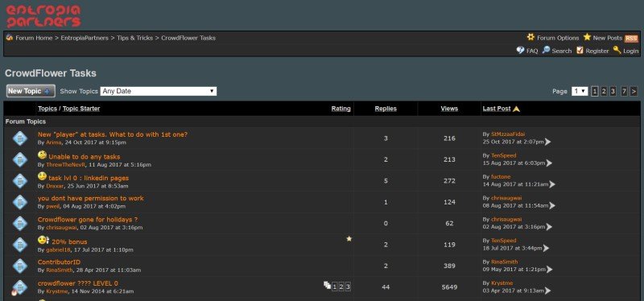Go to page 2 in pagination
Viewport: 644px width, 301px height.
(604, 91)
